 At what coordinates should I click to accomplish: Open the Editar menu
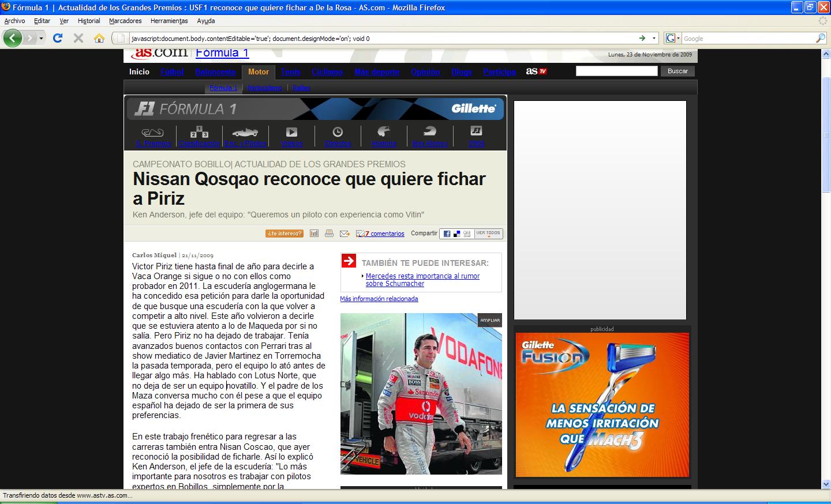click(42, 21)
